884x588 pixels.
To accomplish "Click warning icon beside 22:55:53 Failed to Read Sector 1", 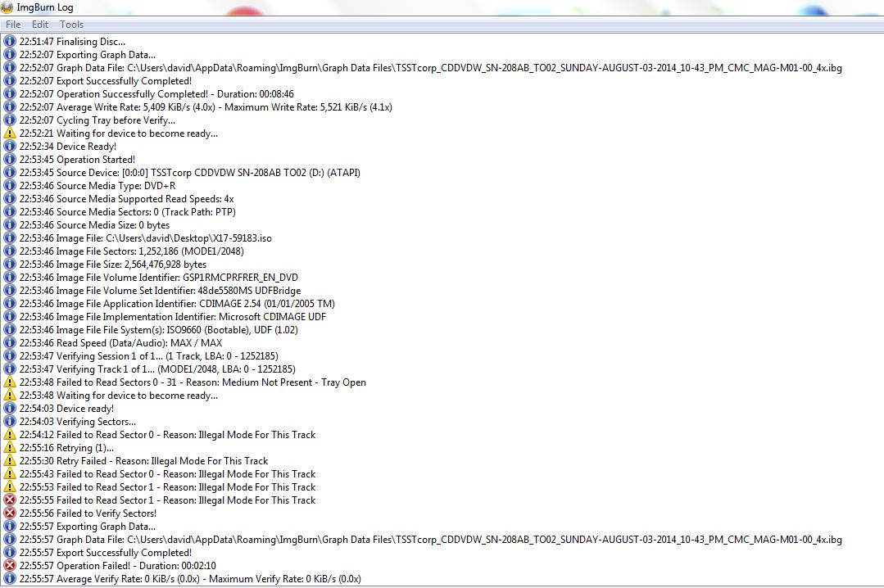I will 10,486.
